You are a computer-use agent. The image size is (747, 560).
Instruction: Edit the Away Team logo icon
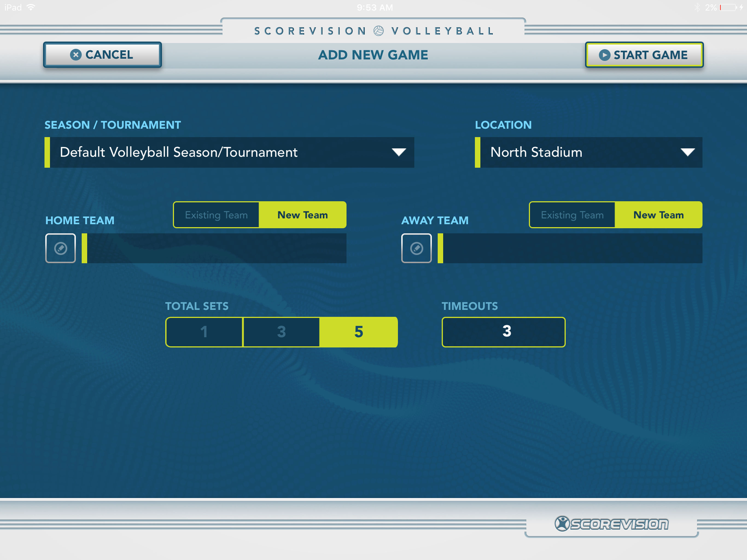click(x=416, y=248)
